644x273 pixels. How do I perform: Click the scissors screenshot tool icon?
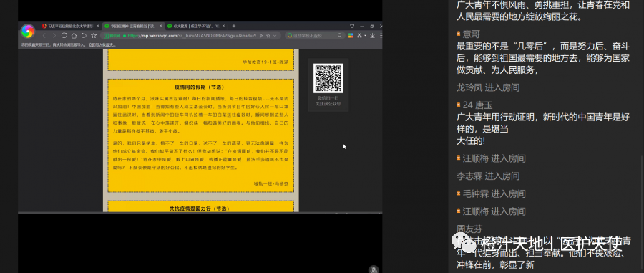[x=359, y=36]
